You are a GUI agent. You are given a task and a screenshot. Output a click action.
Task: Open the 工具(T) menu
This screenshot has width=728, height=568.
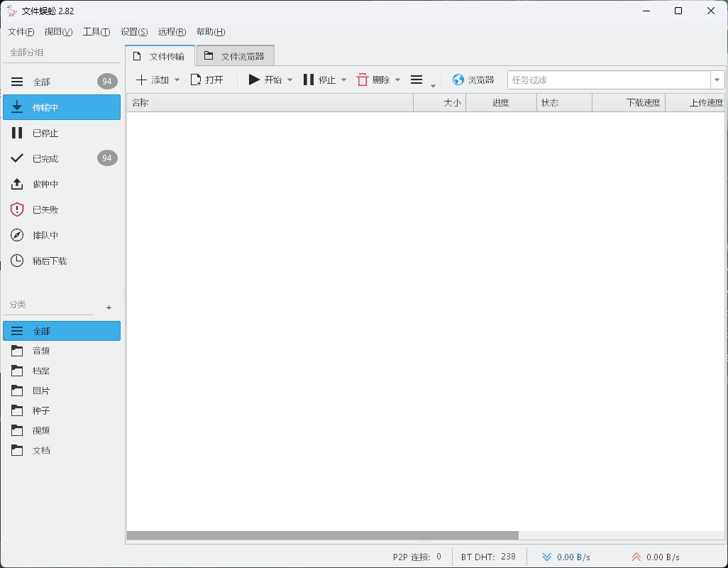point(96,32)
